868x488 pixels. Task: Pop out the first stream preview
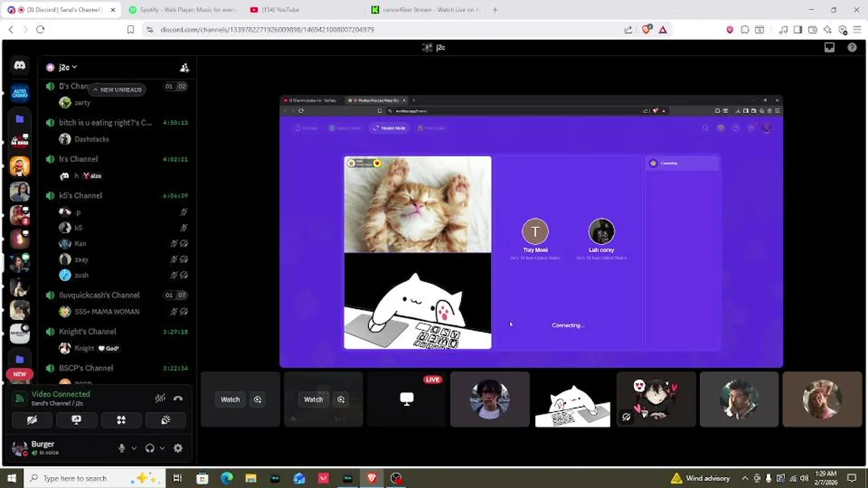point(258,399)
